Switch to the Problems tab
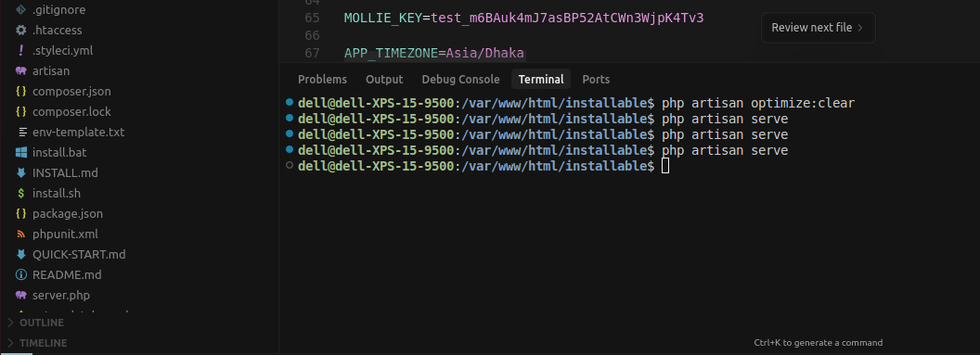 click(x=322, y=79)
